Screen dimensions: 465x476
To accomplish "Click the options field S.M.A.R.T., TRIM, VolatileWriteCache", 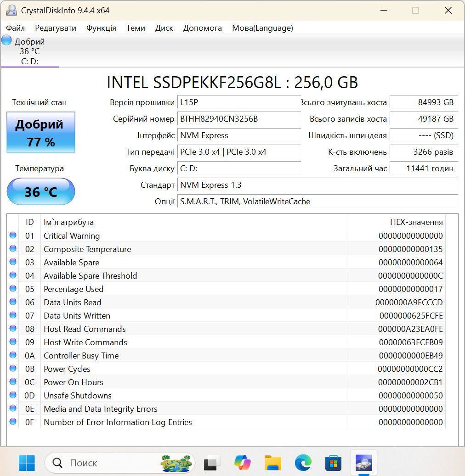I will [x=318, y=202].
